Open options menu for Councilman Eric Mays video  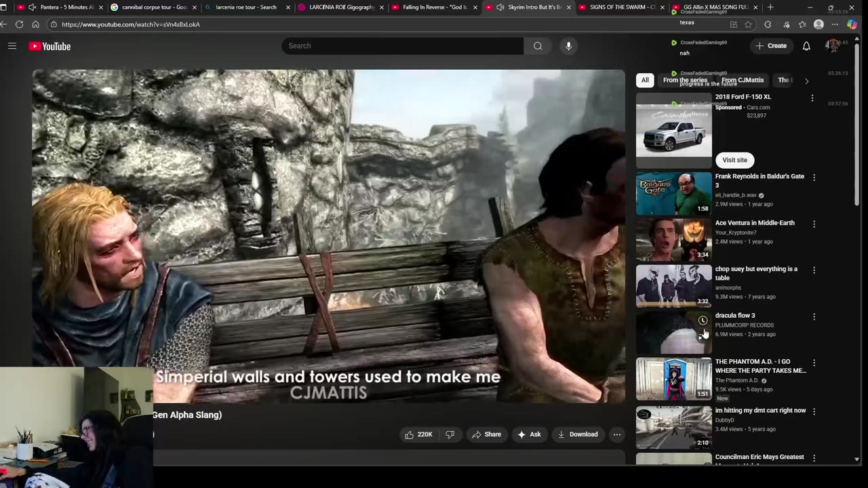(x=814, y=458)
